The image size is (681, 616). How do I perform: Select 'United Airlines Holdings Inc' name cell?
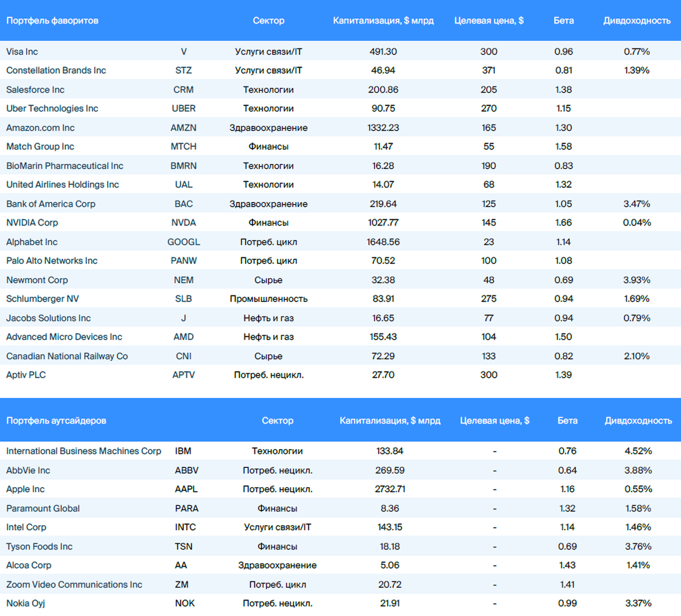[62, 184]
